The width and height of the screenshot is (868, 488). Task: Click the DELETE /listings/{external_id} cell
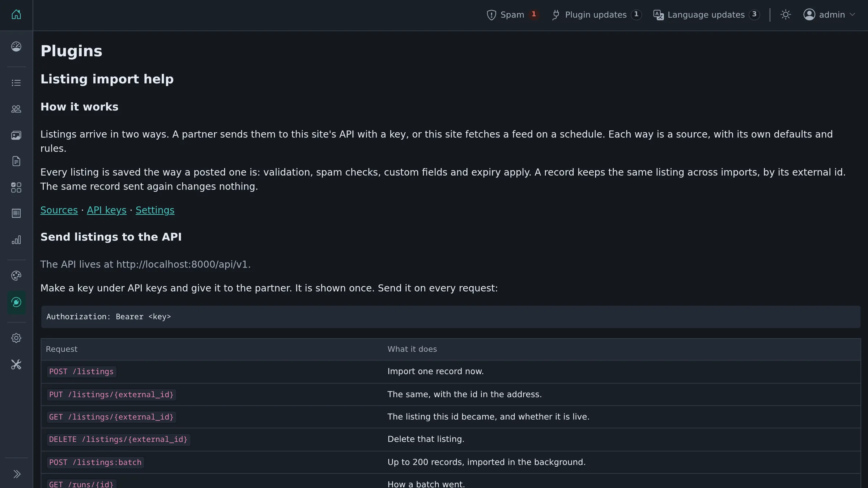coord(118,439)
